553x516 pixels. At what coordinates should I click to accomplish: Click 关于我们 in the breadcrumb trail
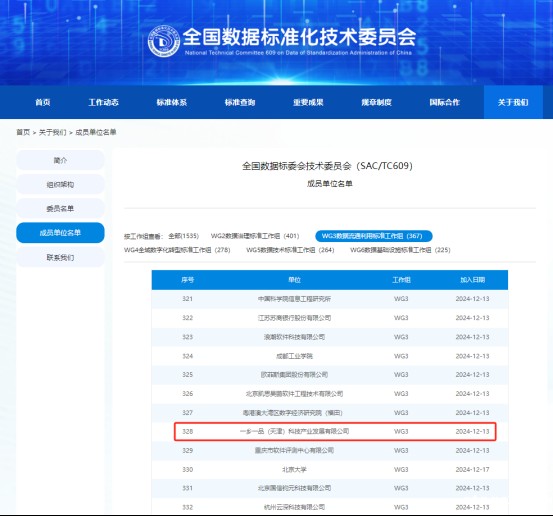click(52, 132)
